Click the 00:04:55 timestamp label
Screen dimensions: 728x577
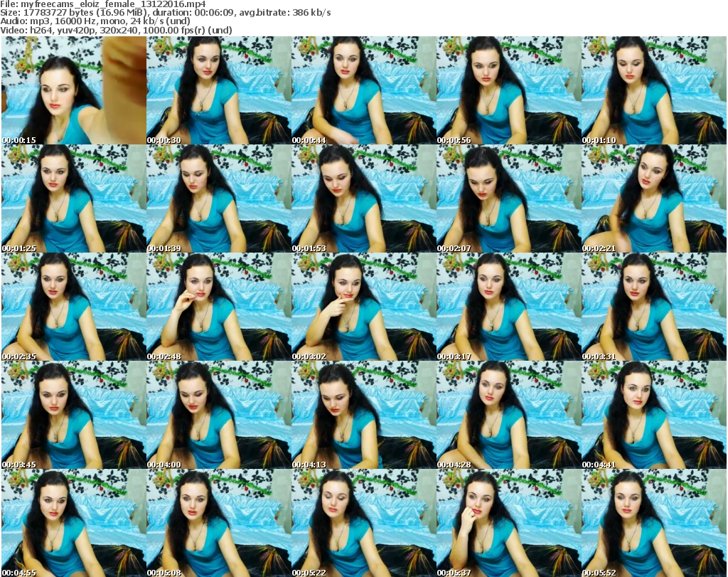(18, 572)
